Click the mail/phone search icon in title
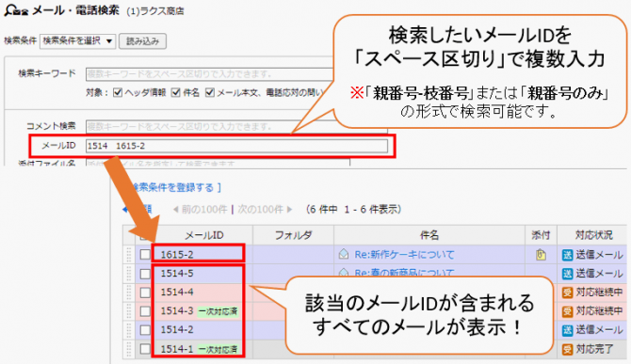The width and height of the screenshot is (631, 364). click(16, 10)
